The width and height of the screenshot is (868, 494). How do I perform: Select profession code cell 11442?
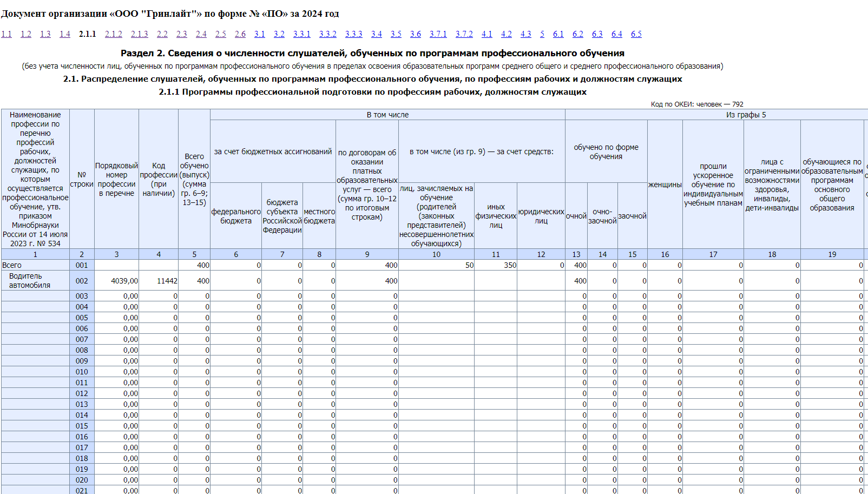click(159, 280)
